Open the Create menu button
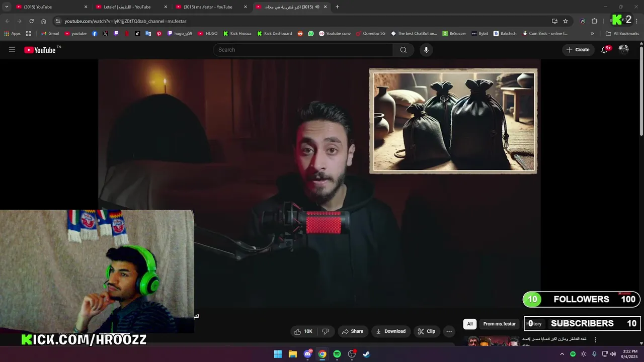This screenshot has height=362, width=644. click(x=578, y=50)
